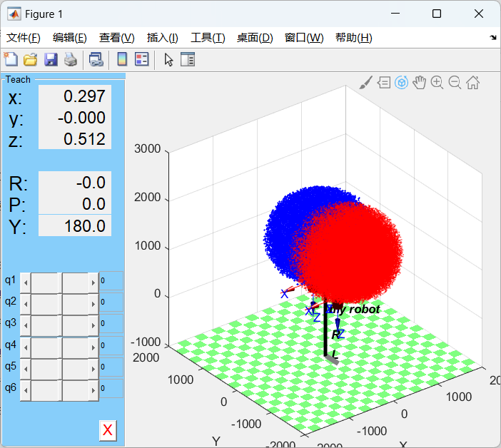The image size is (501, 448).
Task: Click the q4 value input field
Action: (111, 345)
